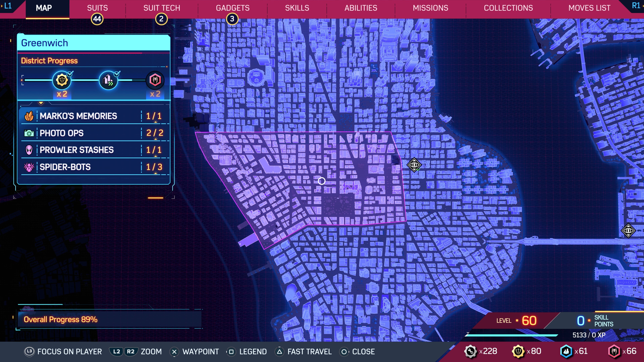This screenshot has height=362, width=644.
Task: Open the Gadgets tab
Action: click(x=232, y=8)
